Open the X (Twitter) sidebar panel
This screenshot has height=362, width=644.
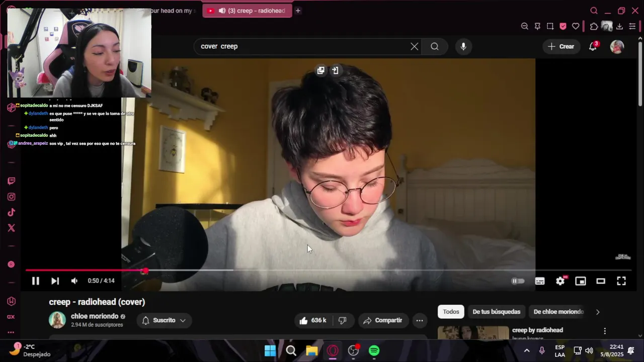[11, 228]
